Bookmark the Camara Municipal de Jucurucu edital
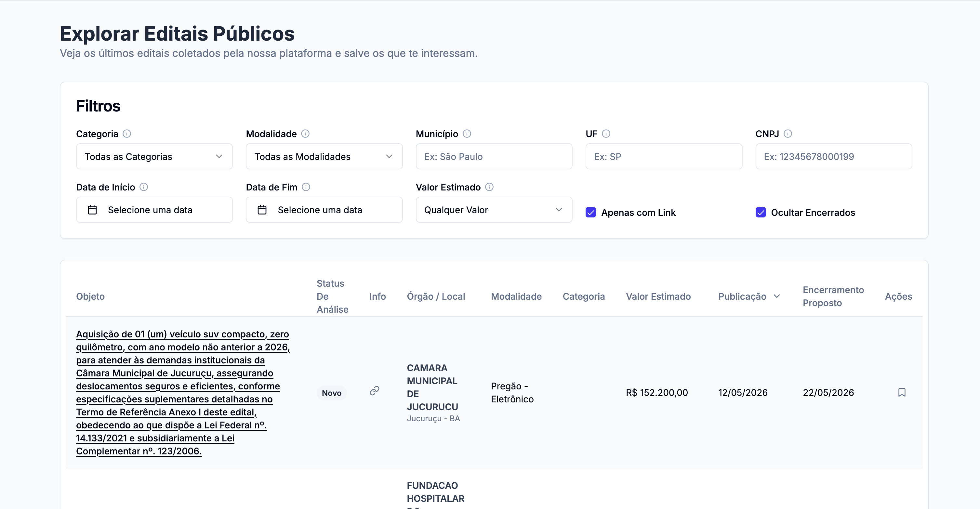 [x=902, y=392]
